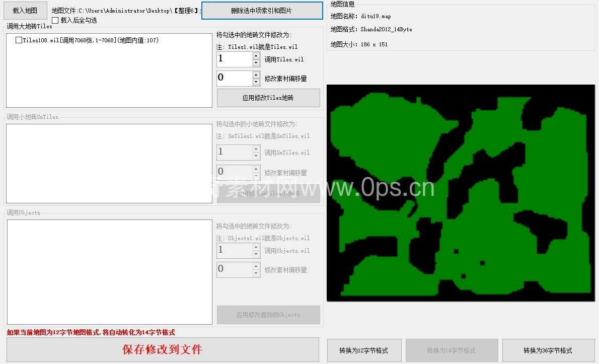Image resolution: width=599 pixels, height=364 pixels.
Task: Enable the 载入后全勾选 checkbox
Action: 55,20
